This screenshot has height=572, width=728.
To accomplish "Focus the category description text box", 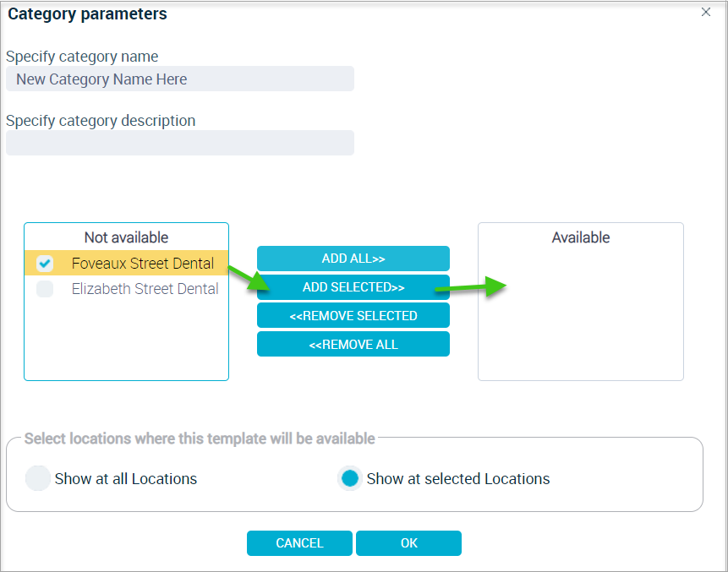I will click(180, 143).
